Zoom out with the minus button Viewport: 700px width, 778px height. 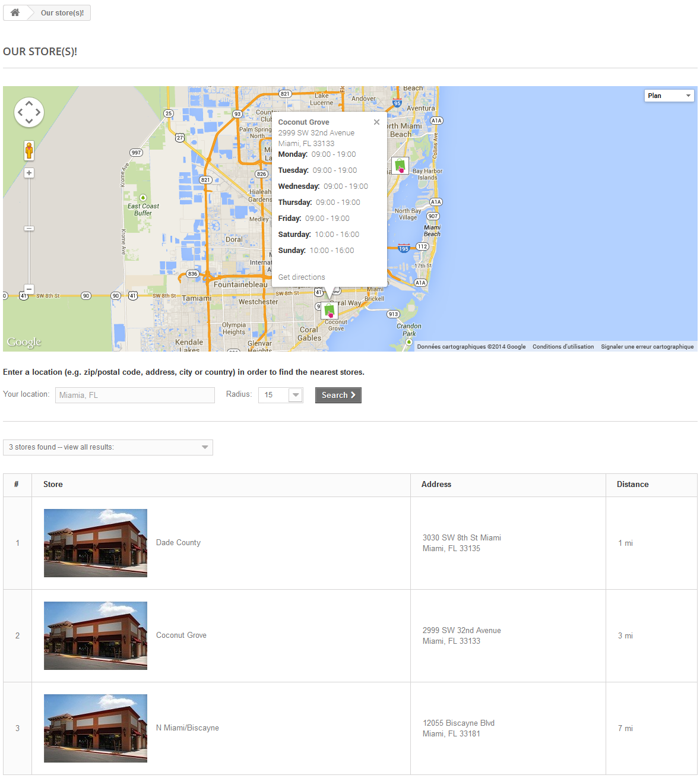pos(29,289)
